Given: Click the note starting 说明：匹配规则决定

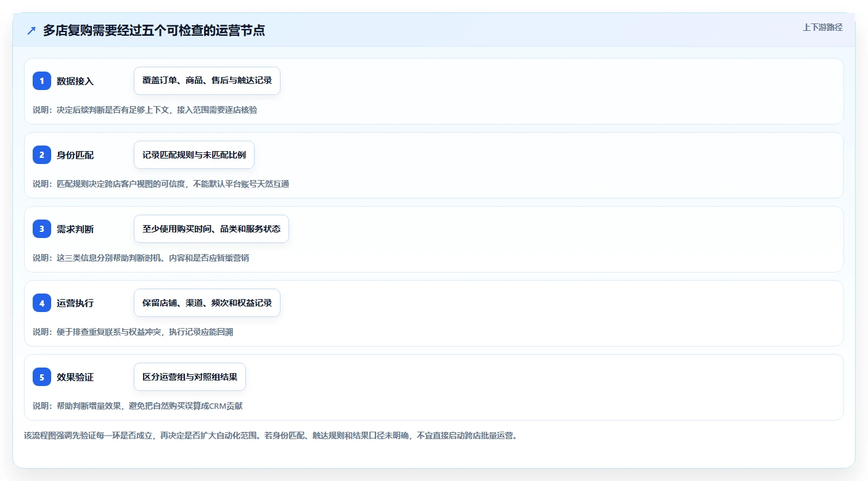Looking at the screenshot, I should point(161,184).
